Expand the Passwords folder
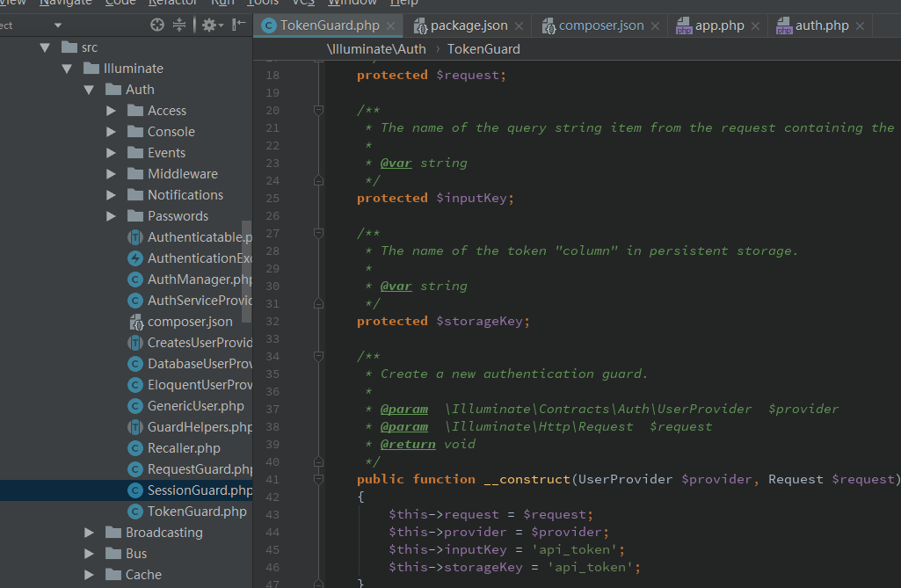 click(111, 216)
